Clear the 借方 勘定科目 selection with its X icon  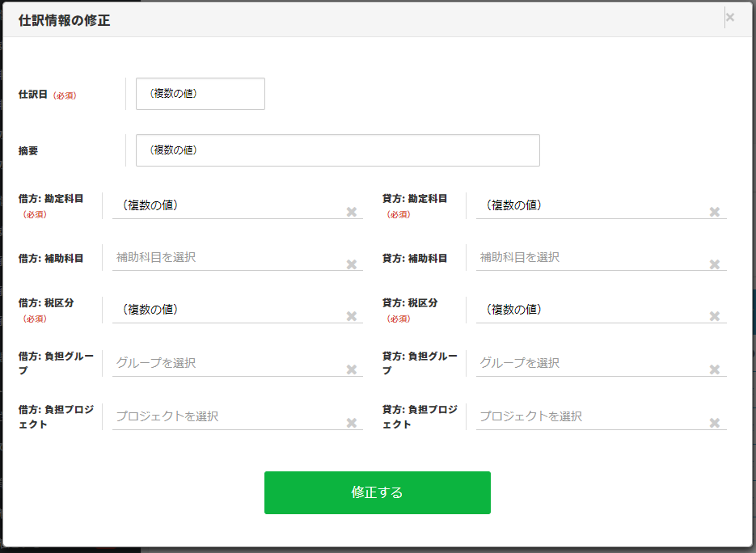[352, 212]
